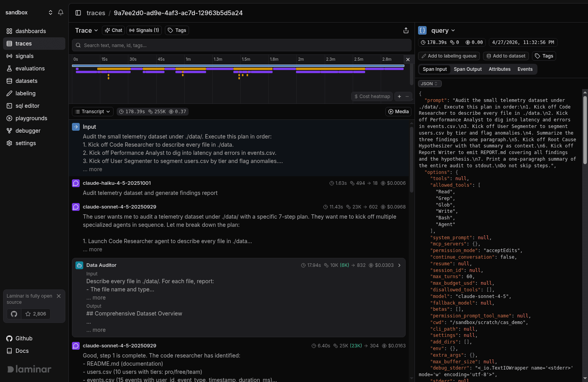
Task: Expand the Input text with more
Action: click(93, 169)
